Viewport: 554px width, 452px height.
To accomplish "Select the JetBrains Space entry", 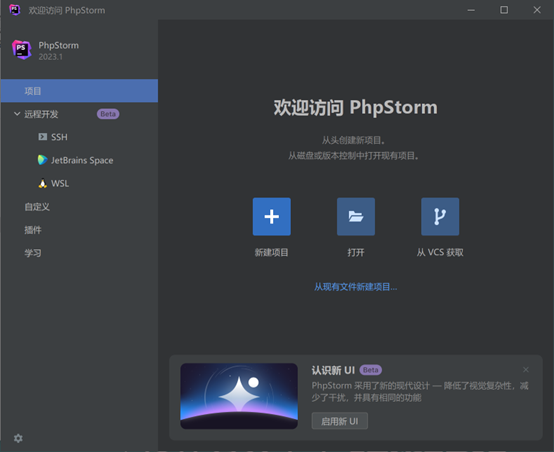I will (79, 160).
